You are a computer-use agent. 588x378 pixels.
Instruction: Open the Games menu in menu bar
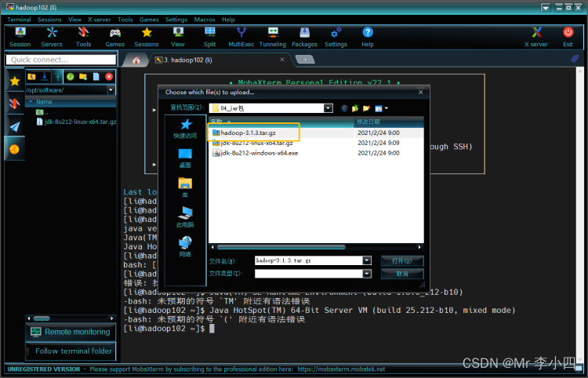click(149, 20)
